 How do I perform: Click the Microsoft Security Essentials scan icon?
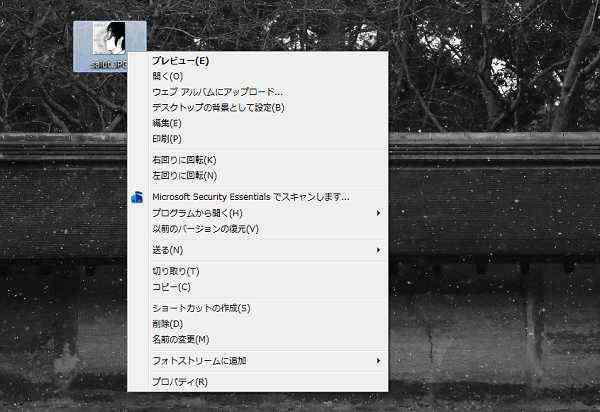click(x=137, y=197)
